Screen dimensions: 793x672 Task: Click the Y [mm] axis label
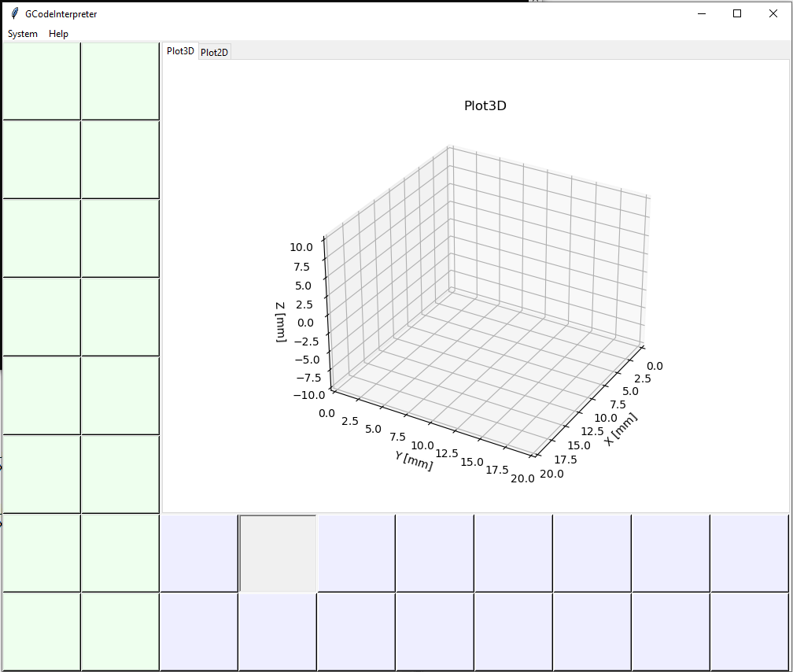tap(414, 461)
